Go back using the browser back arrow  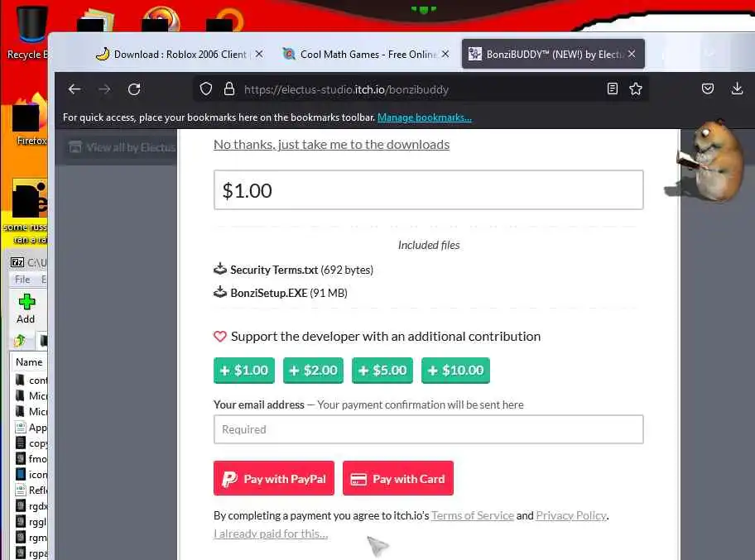(x=75, y=89)
